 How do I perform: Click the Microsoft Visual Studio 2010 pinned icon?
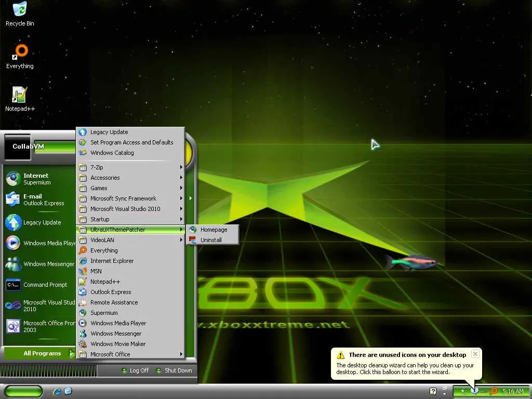13,305
